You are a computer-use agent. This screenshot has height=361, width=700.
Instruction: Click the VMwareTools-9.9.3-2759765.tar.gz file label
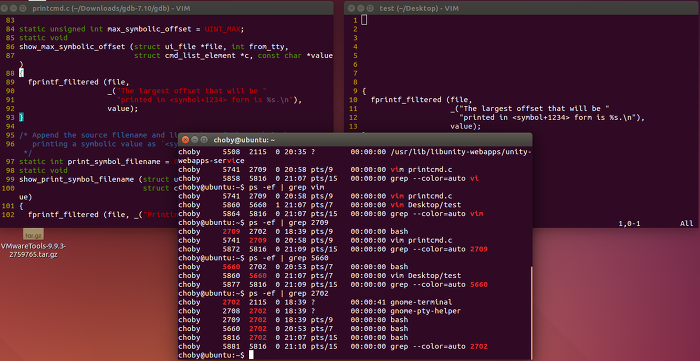pos(33,250)
